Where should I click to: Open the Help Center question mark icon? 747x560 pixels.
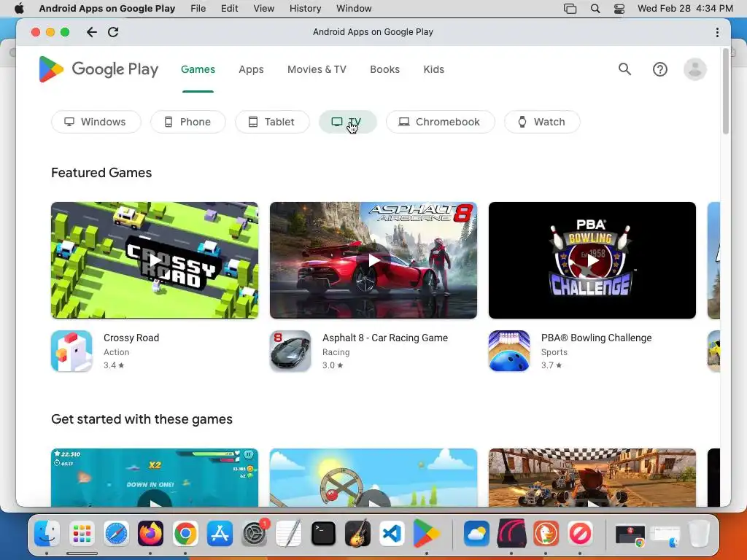659,69
